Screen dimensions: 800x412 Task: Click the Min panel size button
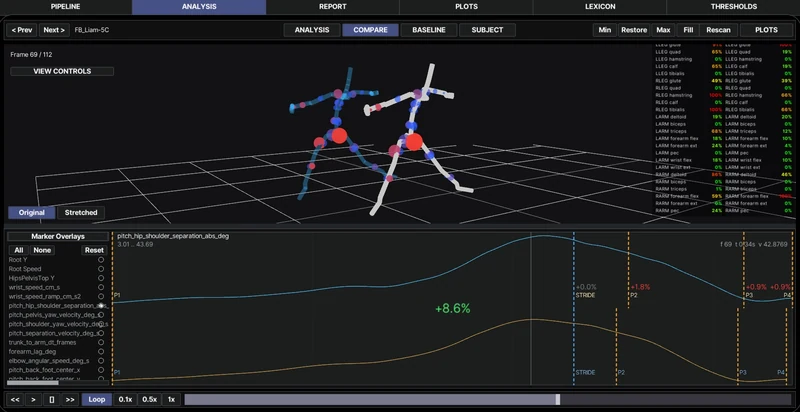pyautogui.click(x=605, y=30)
